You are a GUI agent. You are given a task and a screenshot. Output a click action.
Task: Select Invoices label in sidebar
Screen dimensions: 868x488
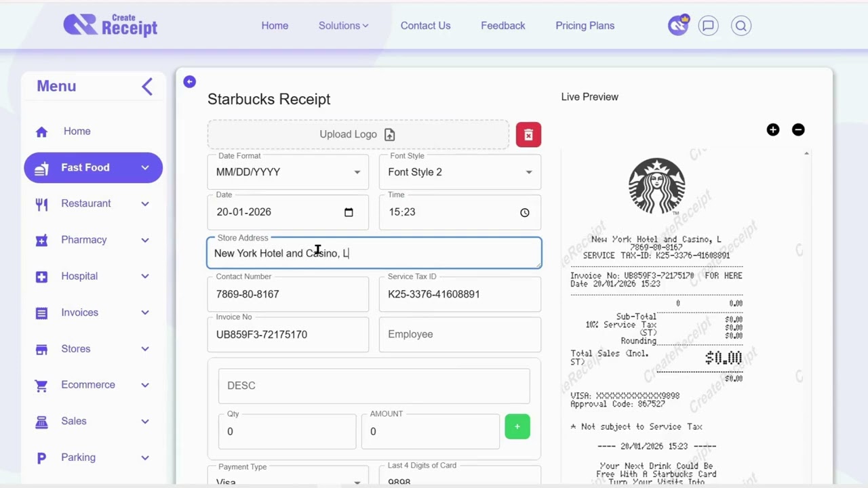point(79,312)
